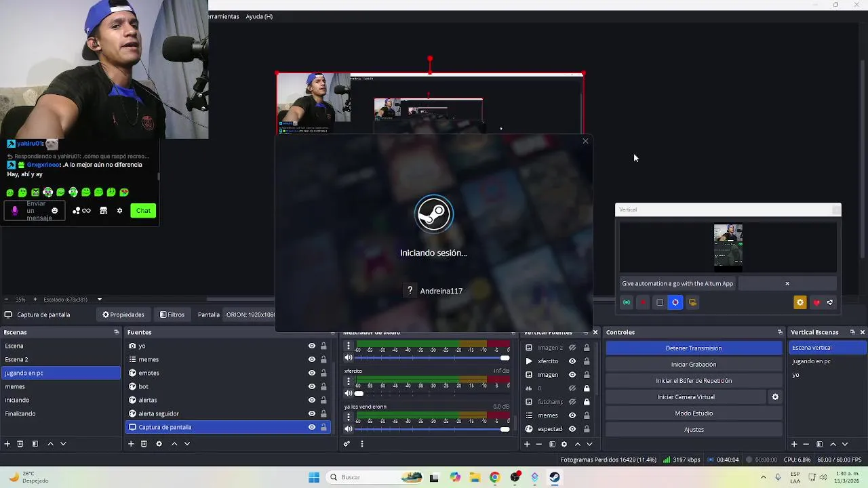868x488 pixels.
Task: Open virtual camera settings gear
Action: (775, 397)
